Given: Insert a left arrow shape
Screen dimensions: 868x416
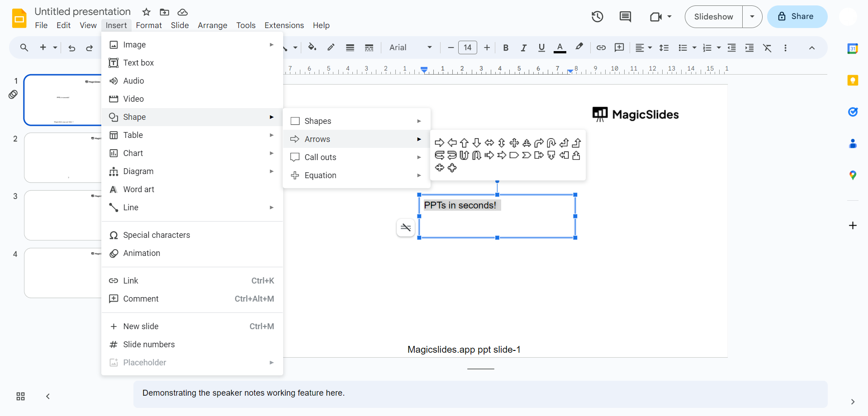Looking at the screenshot, I should pyautogui.click(x=452, y=143).
